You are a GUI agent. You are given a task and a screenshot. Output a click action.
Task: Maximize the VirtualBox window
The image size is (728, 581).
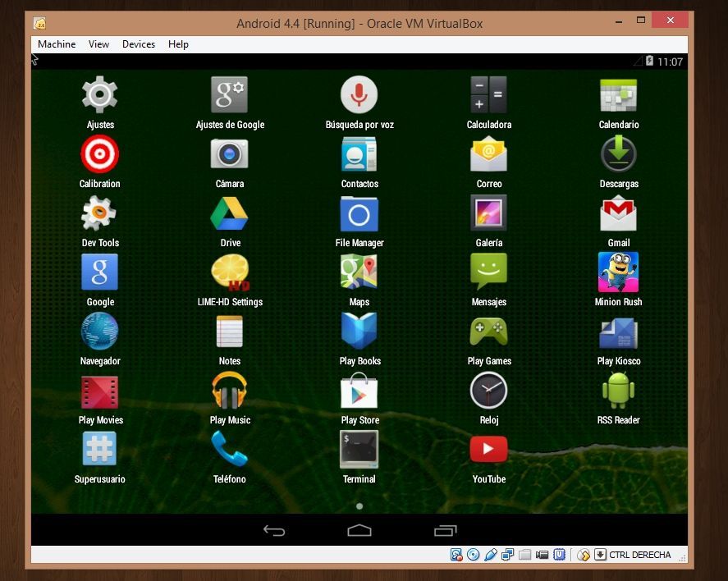[x=641, y=20]
